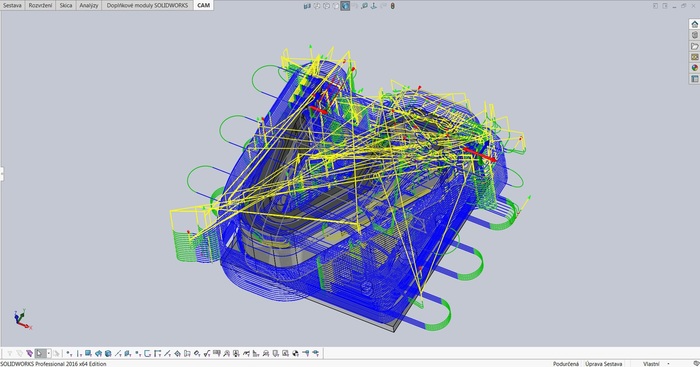Click the traffic-light icon in heads-up view toolbar
Screen dimensions: 700x367
[x=392, y=6]
